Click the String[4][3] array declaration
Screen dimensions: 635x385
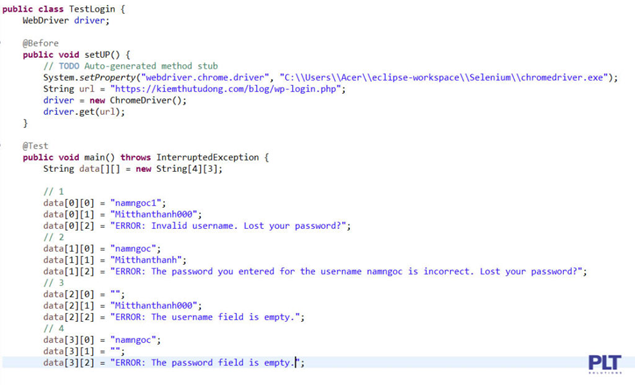(188, 168)
